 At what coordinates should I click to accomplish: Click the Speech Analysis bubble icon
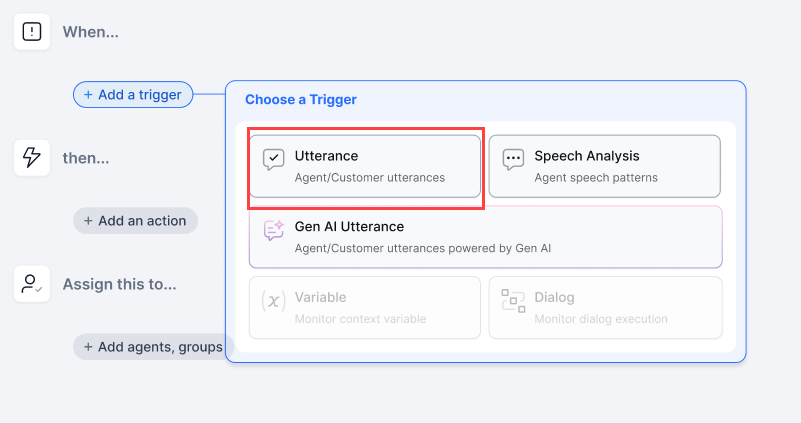click(x=513, y=159)
